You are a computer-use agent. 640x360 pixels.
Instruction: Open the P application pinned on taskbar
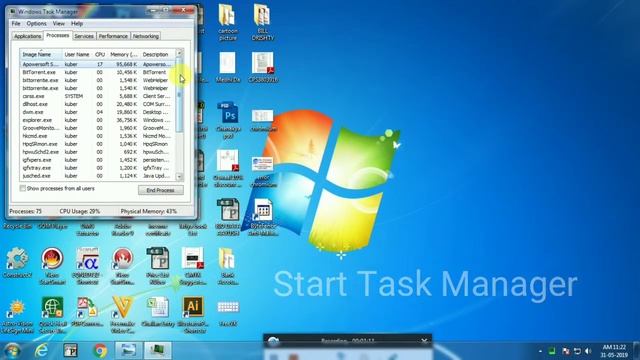click(x=71, y=351)
